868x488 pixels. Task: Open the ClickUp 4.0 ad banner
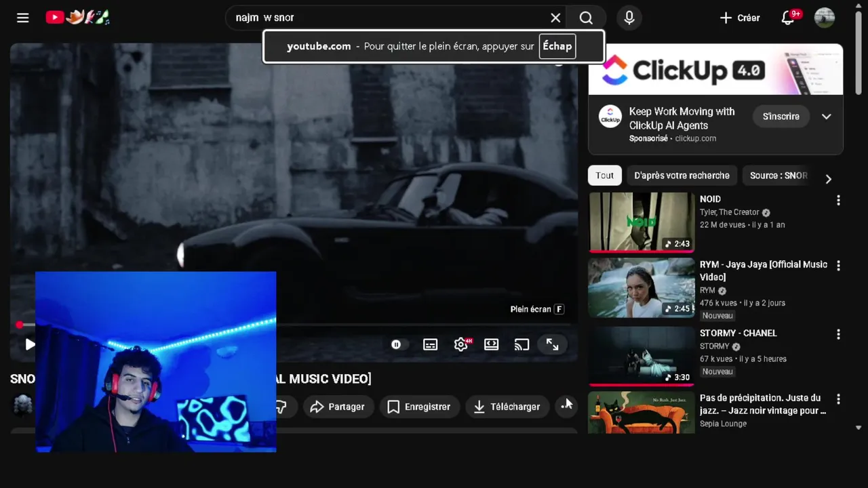[715, 69]
